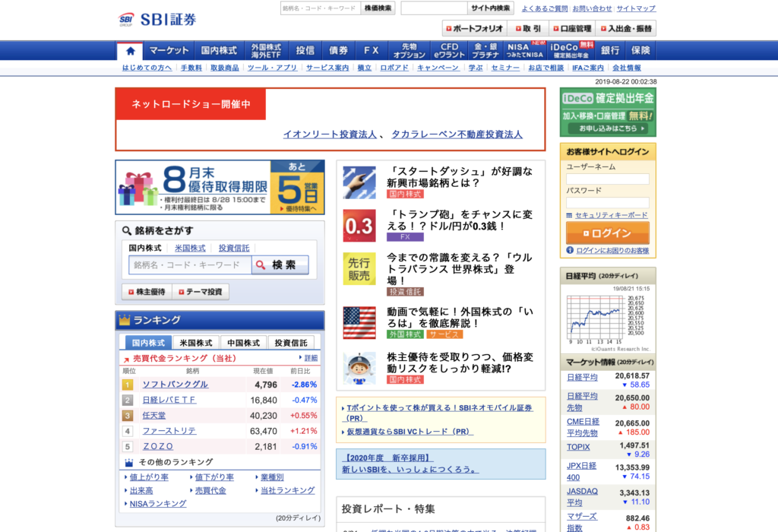Open the 国内株式 menu
778x532 pixels.
pos(219,51)
